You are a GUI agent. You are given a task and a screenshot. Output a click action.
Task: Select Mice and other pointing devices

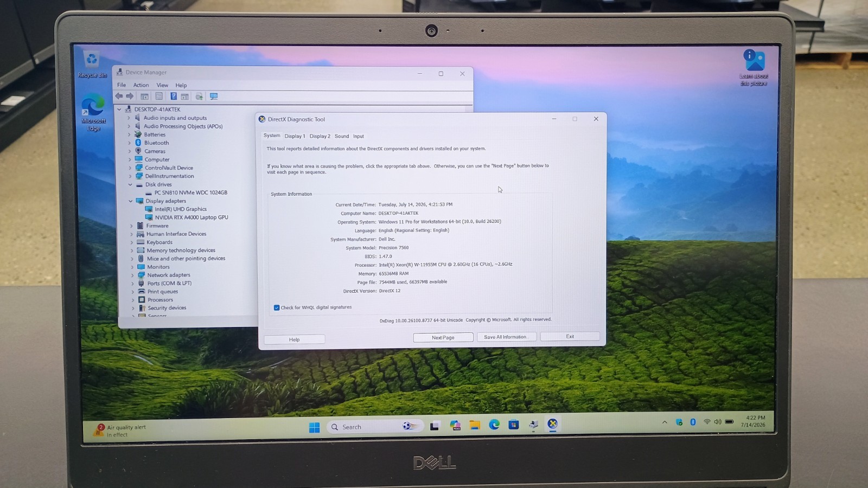pyautogui.click(x=186, y=259)
